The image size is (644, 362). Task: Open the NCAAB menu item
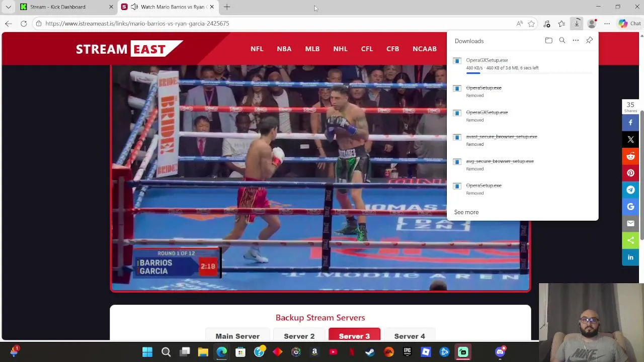[x=425, y=49]
